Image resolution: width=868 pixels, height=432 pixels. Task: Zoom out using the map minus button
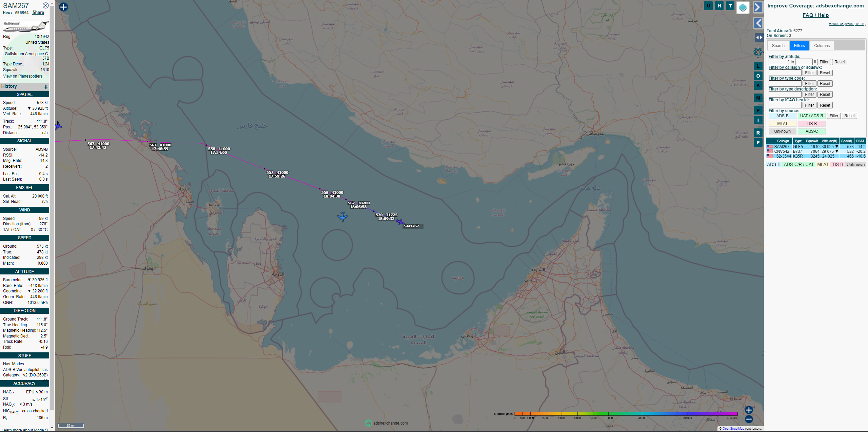749,419
